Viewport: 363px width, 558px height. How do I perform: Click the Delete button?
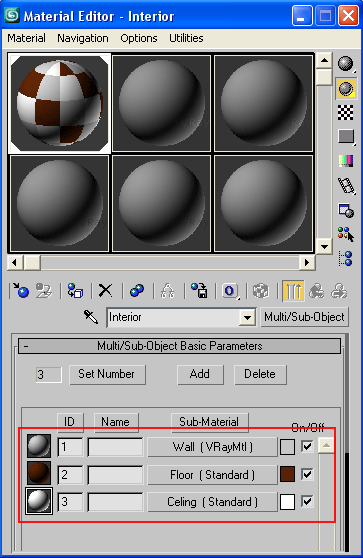pos(260,374)
